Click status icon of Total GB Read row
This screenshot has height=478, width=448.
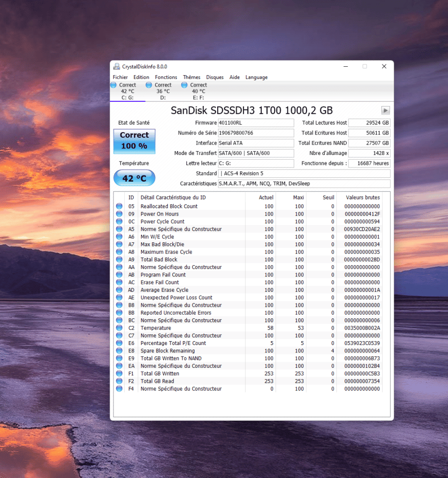click(119, 381)
